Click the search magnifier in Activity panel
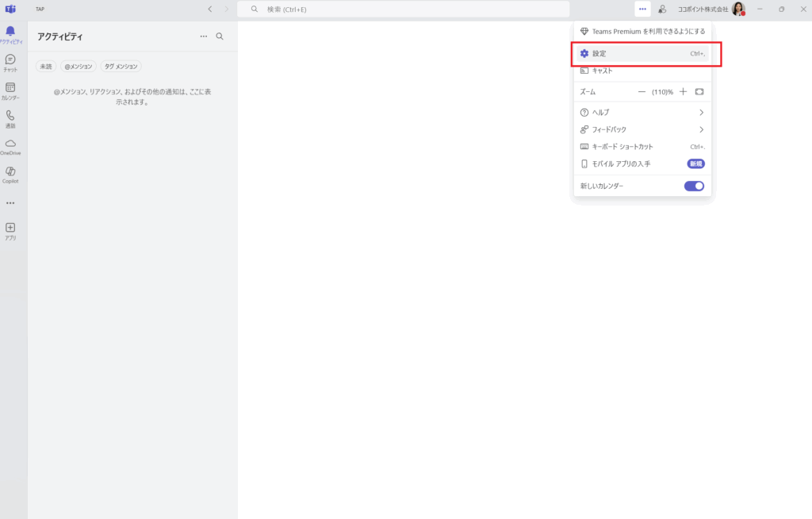Screen dimensions: 812x519 tap(220, 37)
